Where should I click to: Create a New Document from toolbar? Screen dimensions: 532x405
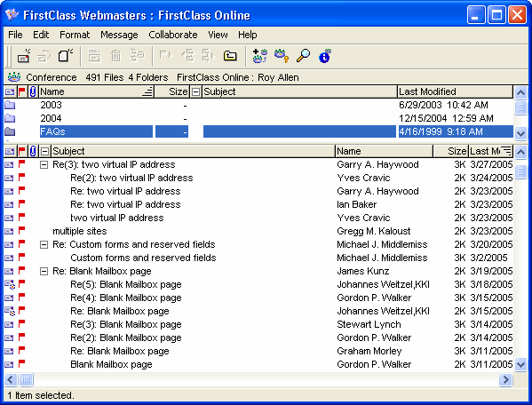[x=66, y=55]
